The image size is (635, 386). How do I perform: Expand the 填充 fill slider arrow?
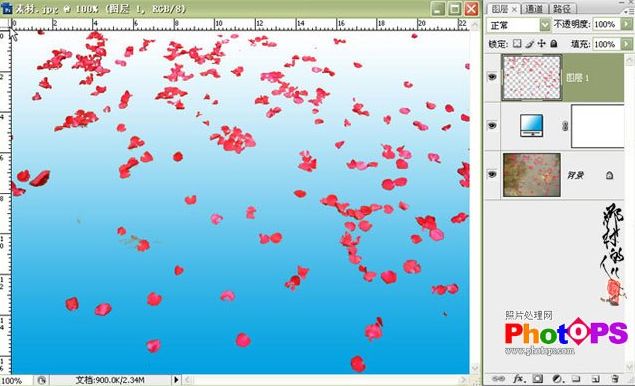click(626, 44)
